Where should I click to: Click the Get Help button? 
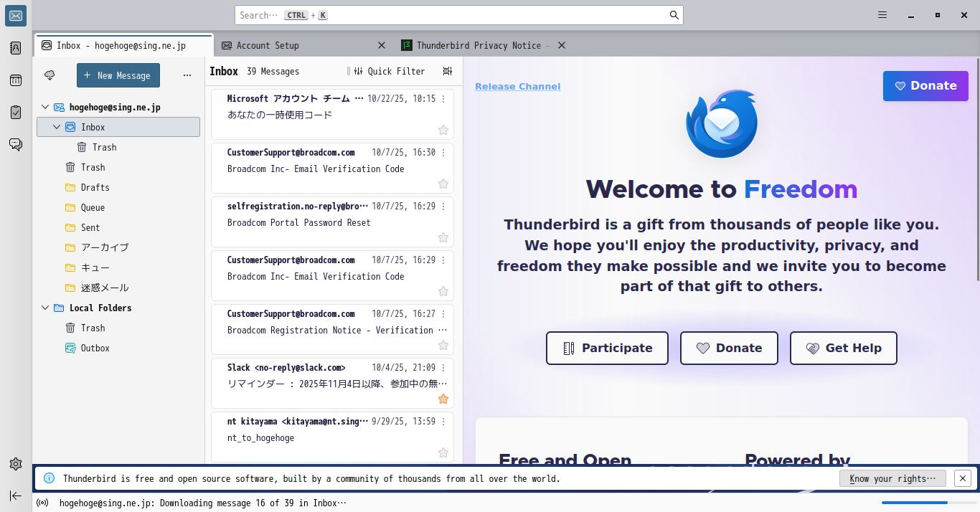pos(844,348)
